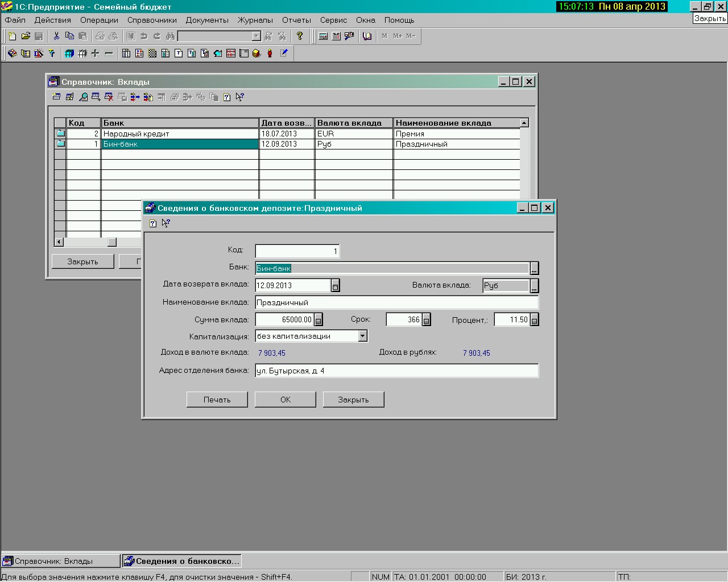
Task: Open the Файл menu
Action: point(15,20)
